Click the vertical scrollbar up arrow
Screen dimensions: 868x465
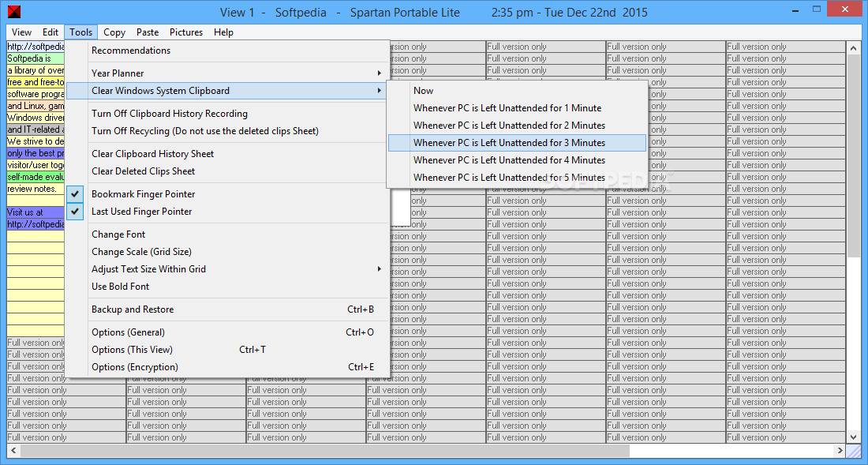(854, 48)
